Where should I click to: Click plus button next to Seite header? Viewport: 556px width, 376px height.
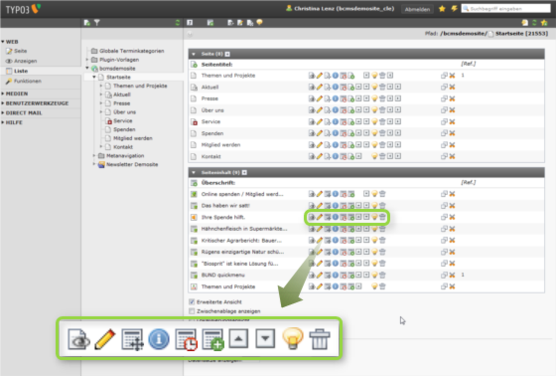[228, 54]
